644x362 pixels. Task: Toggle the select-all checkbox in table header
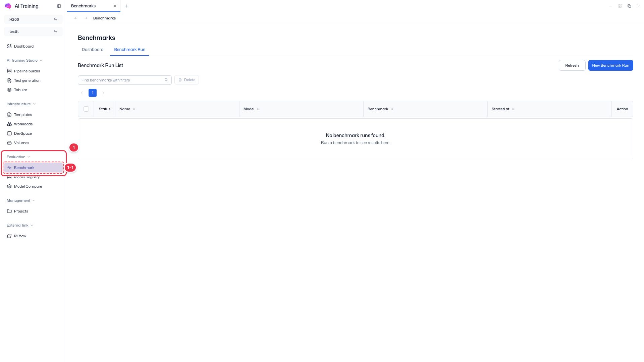86,109
